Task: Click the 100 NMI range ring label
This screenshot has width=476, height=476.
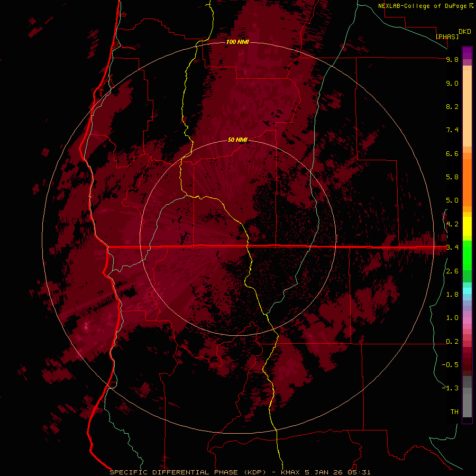Action: click(x=237, y=42)
